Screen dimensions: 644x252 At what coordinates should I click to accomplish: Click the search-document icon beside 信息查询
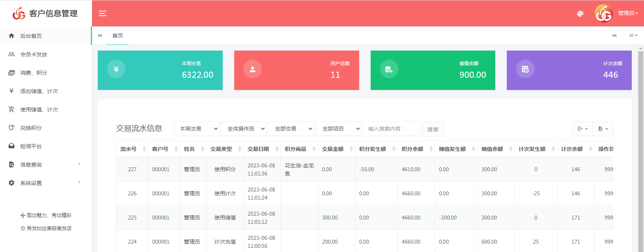coord(11,164)
